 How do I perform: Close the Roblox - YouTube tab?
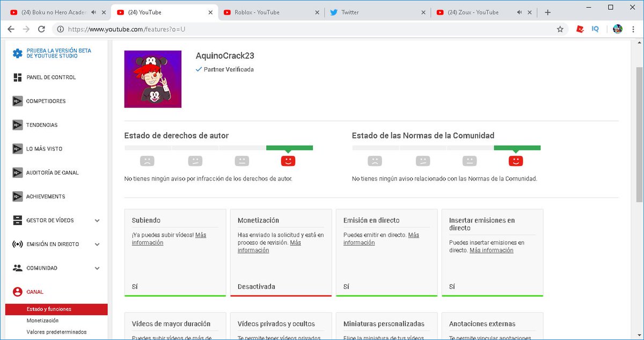pos(318,12)
